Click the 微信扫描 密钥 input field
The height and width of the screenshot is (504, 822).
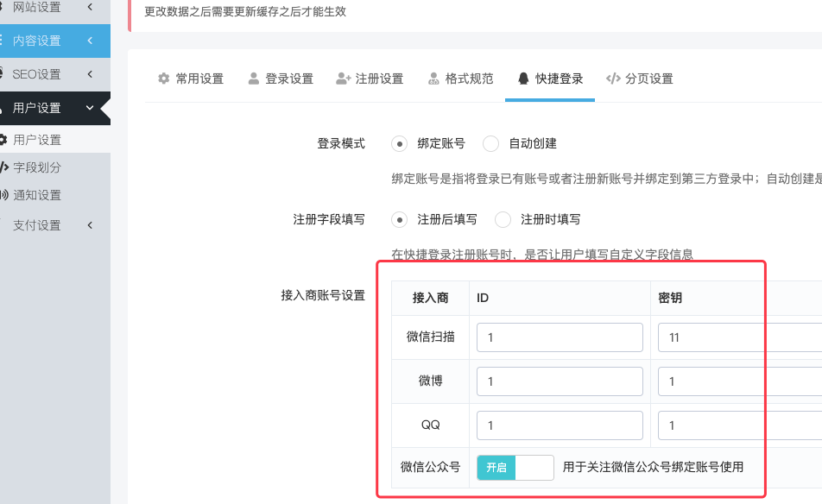tap(740, 337)
